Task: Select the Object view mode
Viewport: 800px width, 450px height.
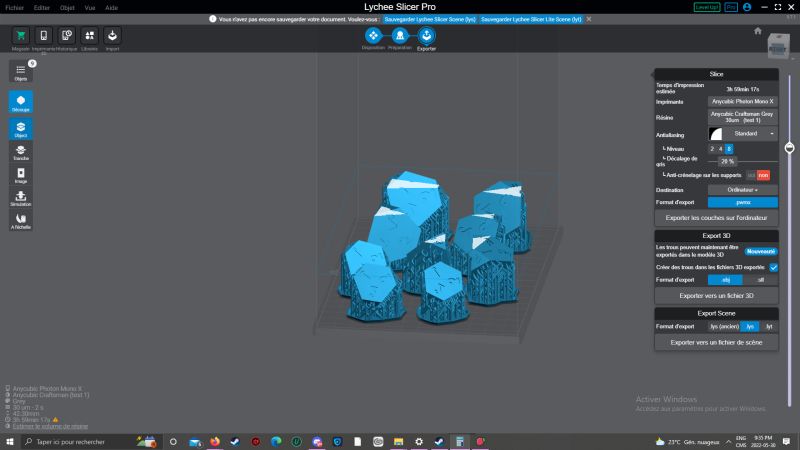Action: pyautogui.click(x=21, y=129)
